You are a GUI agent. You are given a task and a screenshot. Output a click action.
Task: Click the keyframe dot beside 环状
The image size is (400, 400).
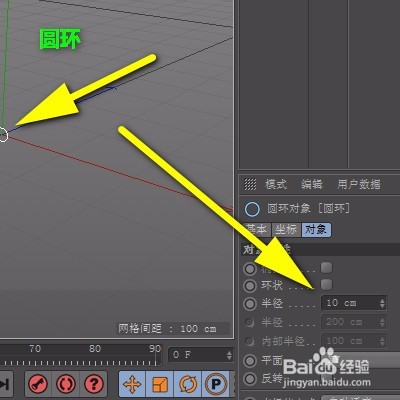[250, 285]
